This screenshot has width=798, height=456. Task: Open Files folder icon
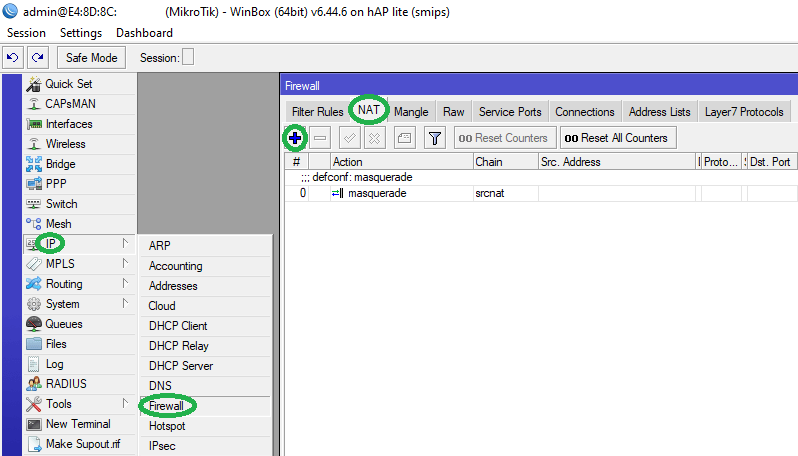tap(34, 344)
